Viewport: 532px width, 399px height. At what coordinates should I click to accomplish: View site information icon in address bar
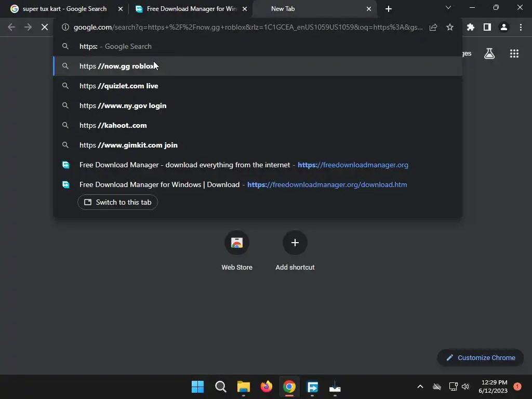[x=65, y=27]
